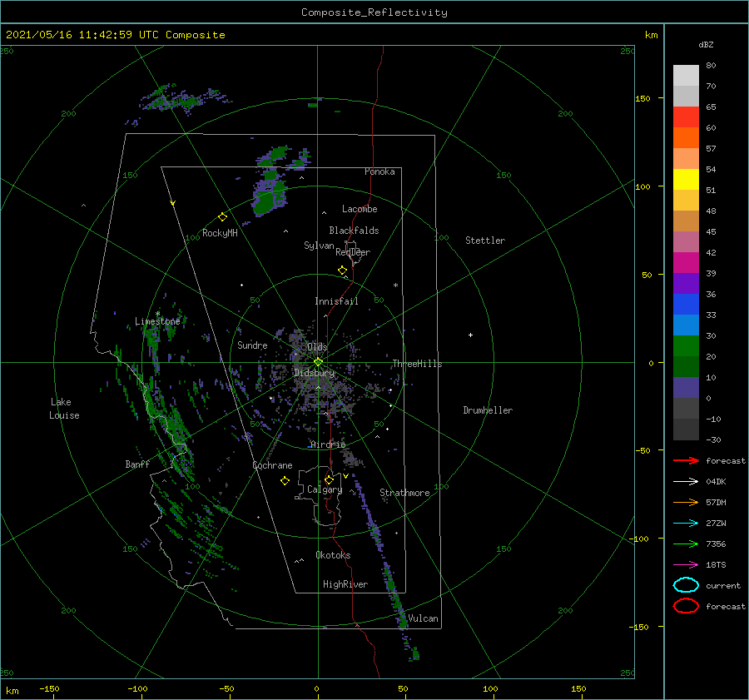Click the Vulcan label

pyautogui.click(x=424, y=618)
